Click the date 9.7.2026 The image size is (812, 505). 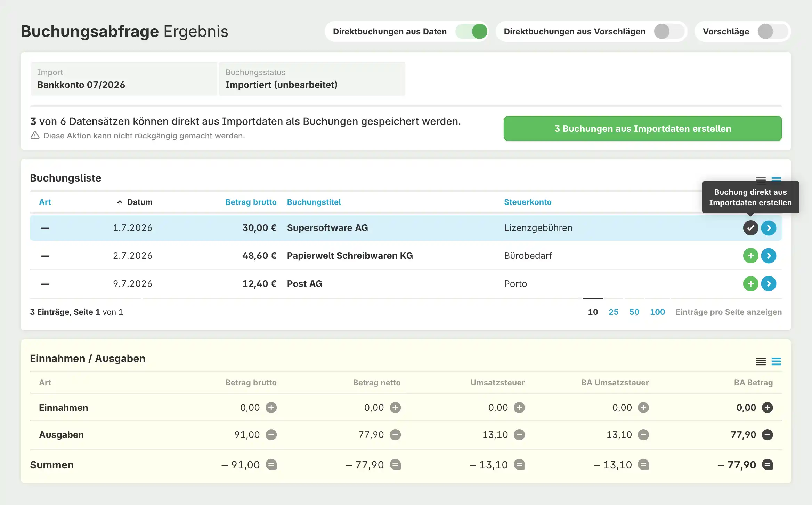(132, 284)
